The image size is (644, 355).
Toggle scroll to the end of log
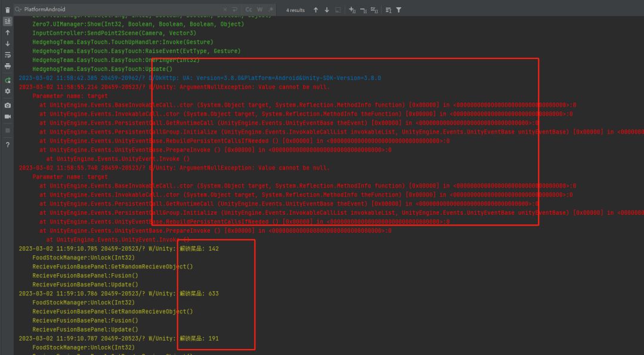click(7, 21)
